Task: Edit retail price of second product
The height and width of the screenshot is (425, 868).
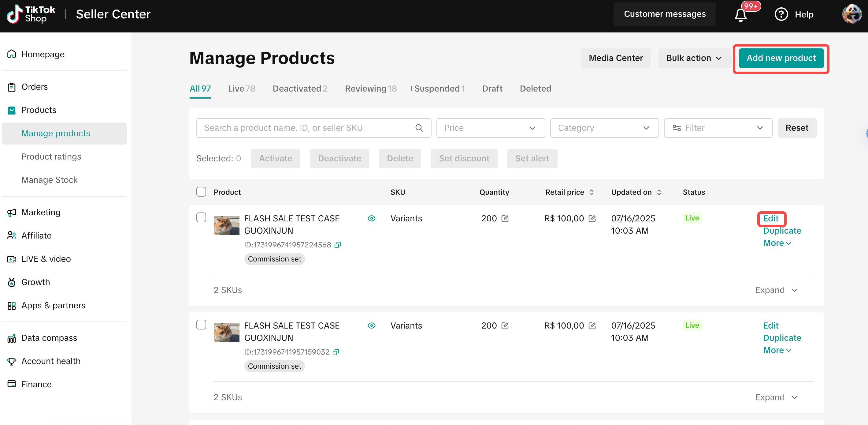Action: click(592, 326)
